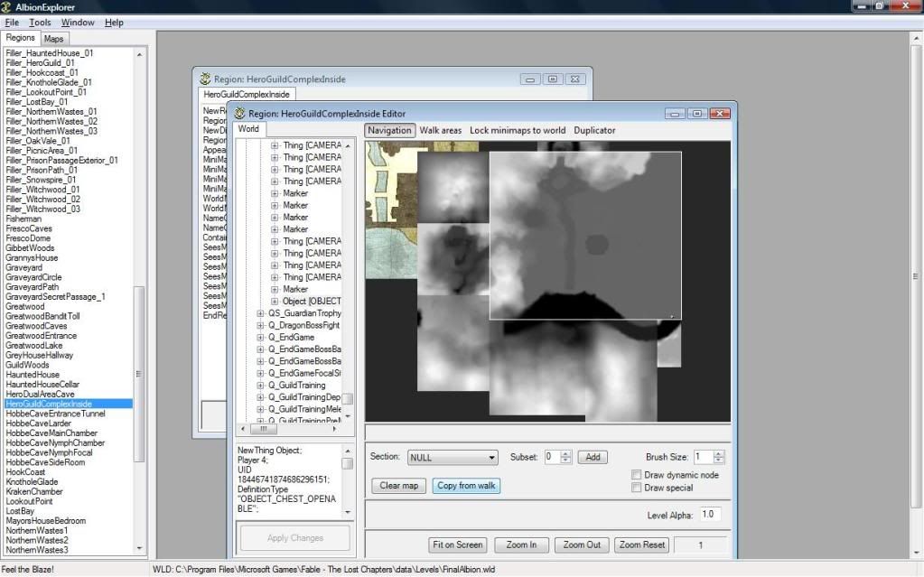Image resolution: width=924 pixels, height=577 pixels.
Task: Select Q_GuildTraining in the World tree
Action: [296, 385]
